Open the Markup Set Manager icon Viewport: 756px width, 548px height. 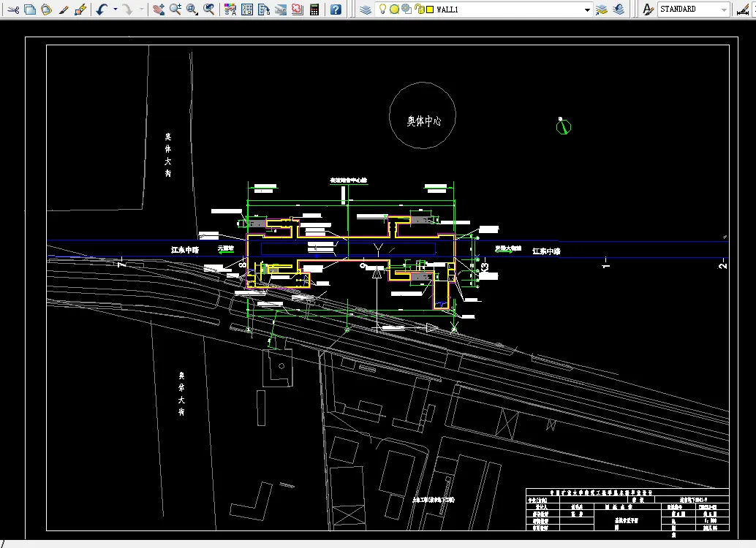point(298,9)
